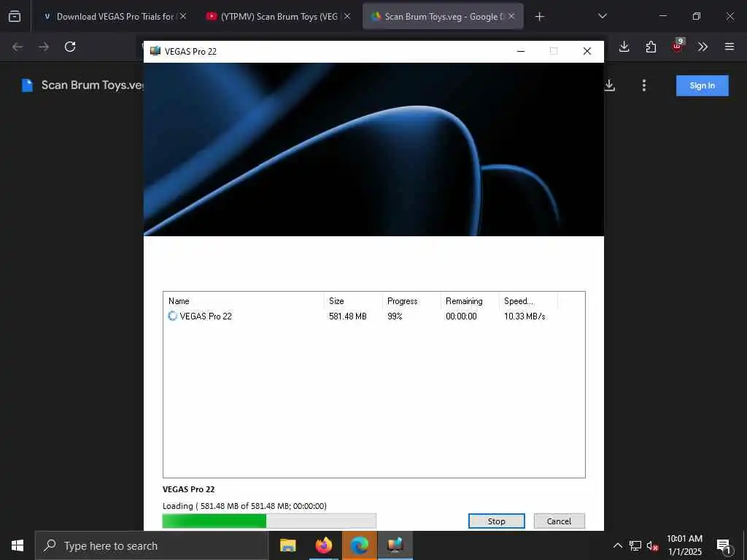747x560 pixels.
Task: Select the VEGAS Pro 22 download row
Action: 373,316
